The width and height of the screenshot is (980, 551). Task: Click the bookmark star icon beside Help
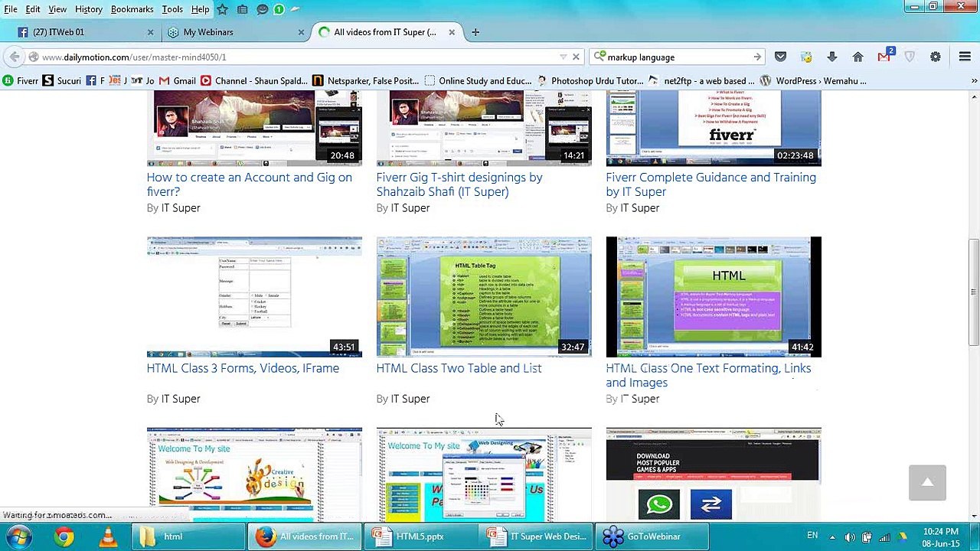point(222,9)
